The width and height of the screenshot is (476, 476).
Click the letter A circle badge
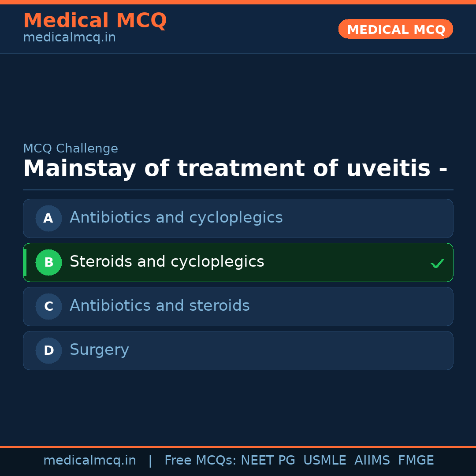coord(48,218)
